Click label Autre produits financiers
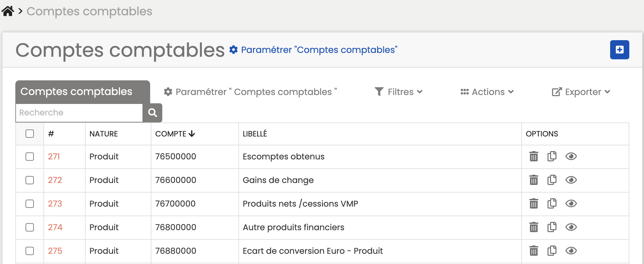The width and height of the screenshot is (644, 264). coord(294,227)
